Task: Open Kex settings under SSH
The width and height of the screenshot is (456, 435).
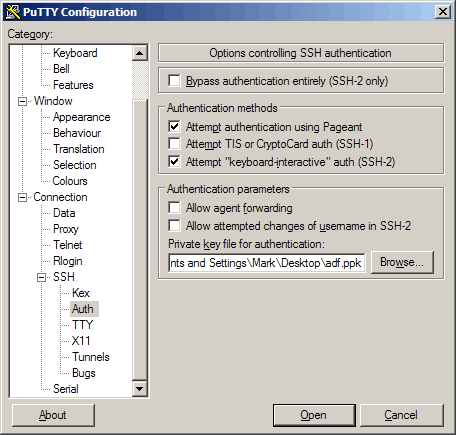Action: pos(81,293)
